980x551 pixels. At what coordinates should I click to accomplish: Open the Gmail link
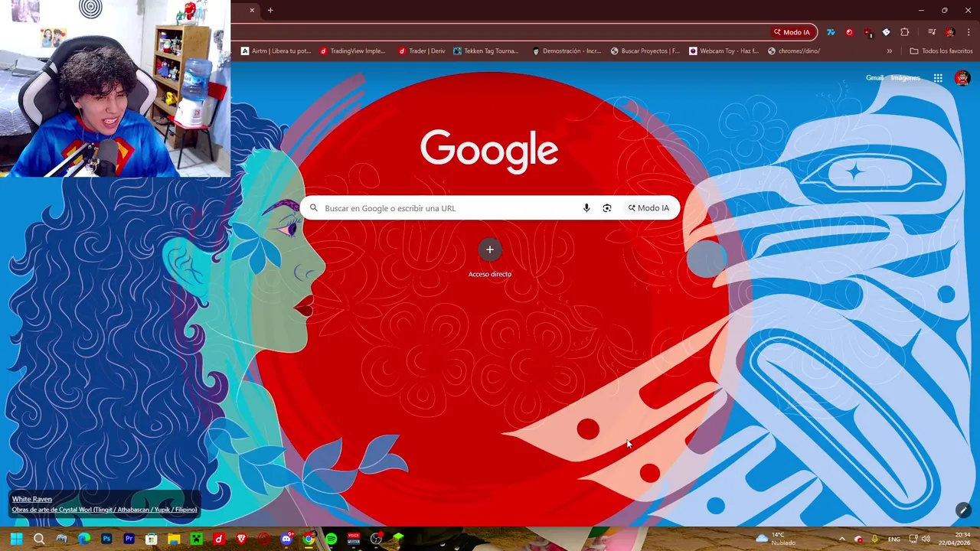click(x=874, y=78)
